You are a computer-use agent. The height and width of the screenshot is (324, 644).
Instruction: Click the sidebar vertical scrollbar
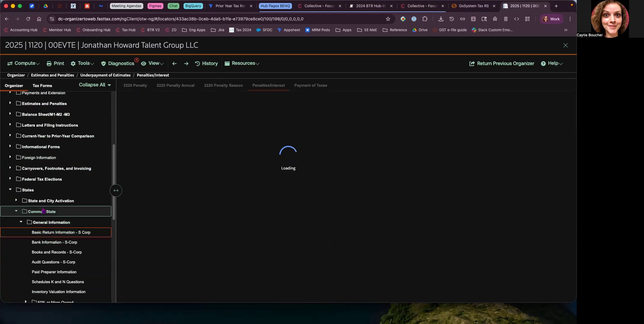pyautogui.click(x=114, y=182)
